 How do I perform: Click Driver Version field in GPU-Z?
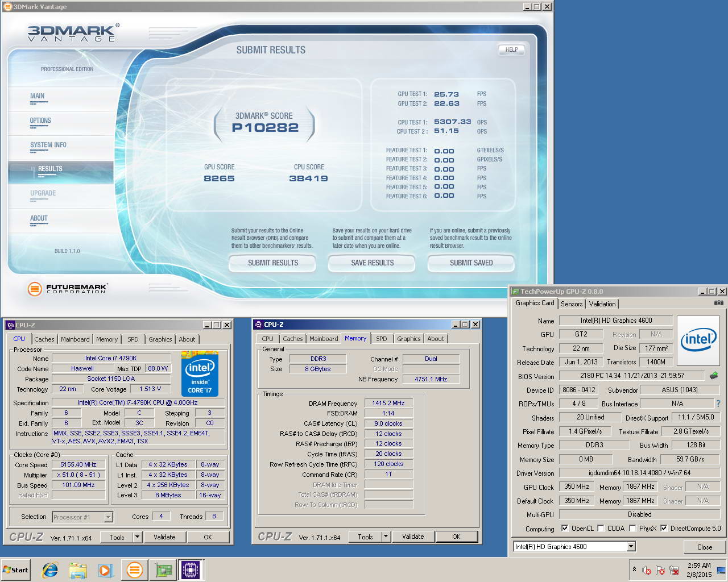pos(640,473)
